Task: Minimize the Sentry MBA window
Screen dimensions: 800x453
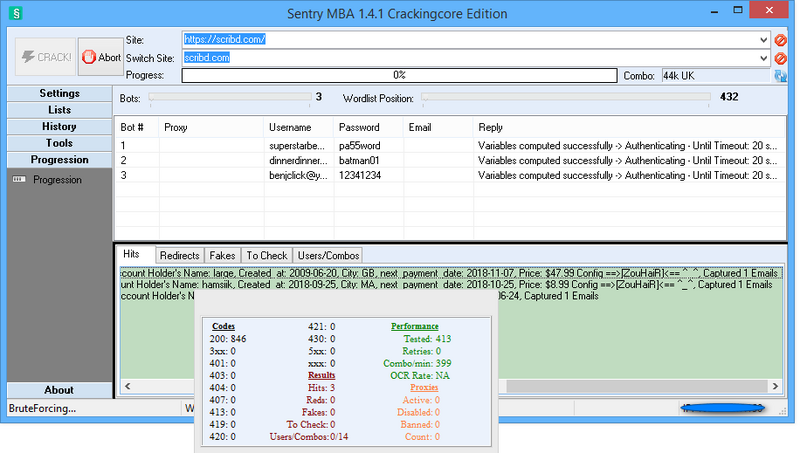Action: (714, 11)
